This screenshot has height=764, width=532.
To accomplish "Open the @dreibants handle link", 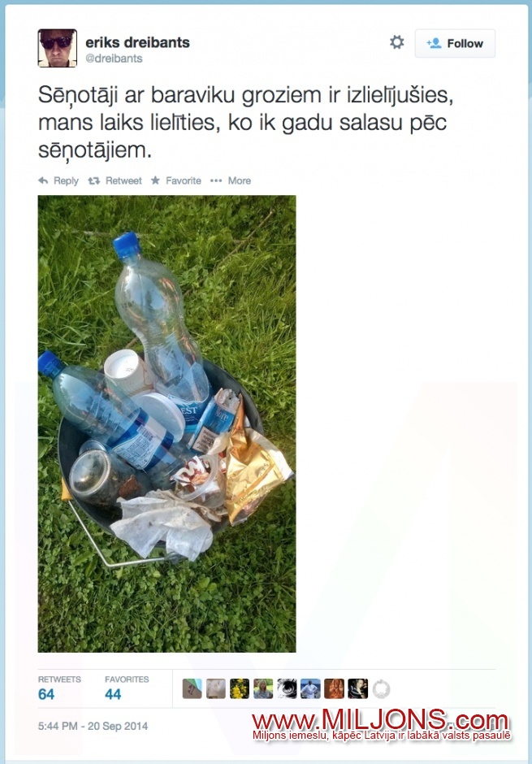I will 114,59.
